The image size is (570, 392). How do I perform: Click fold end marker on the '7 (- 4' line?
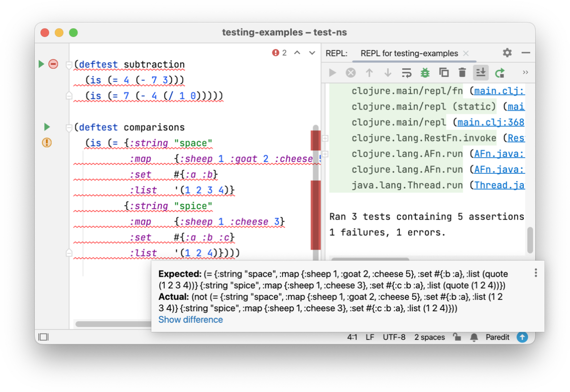coord(69,96)
